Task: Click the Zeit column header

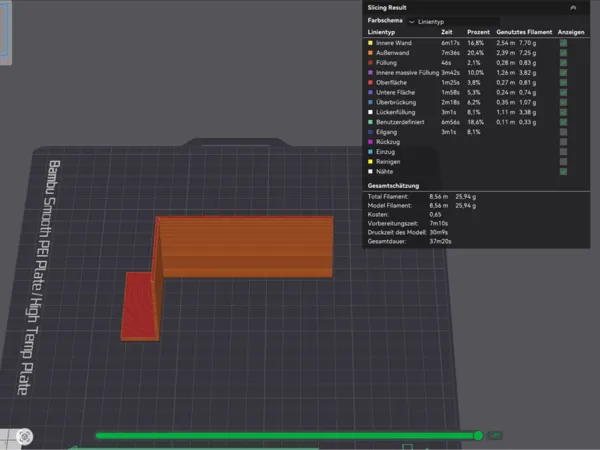Action: pos(447,32)
